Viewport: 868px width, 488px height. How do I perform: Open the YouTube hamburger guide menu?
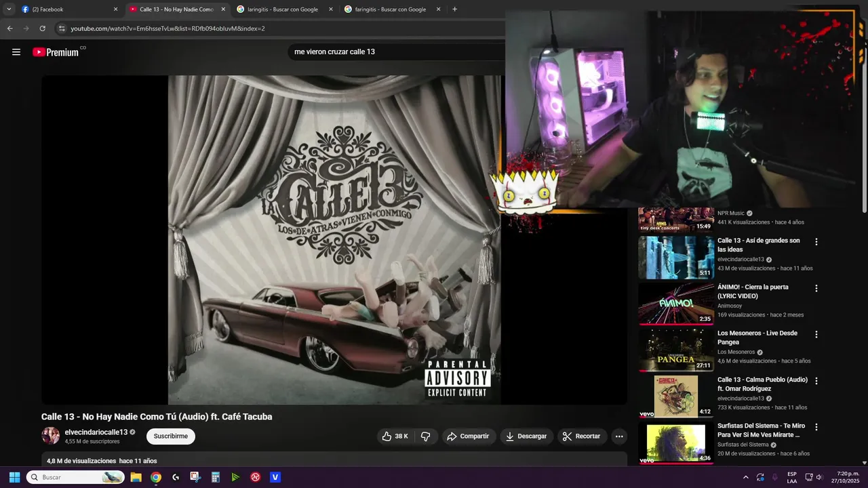point(16,52)
